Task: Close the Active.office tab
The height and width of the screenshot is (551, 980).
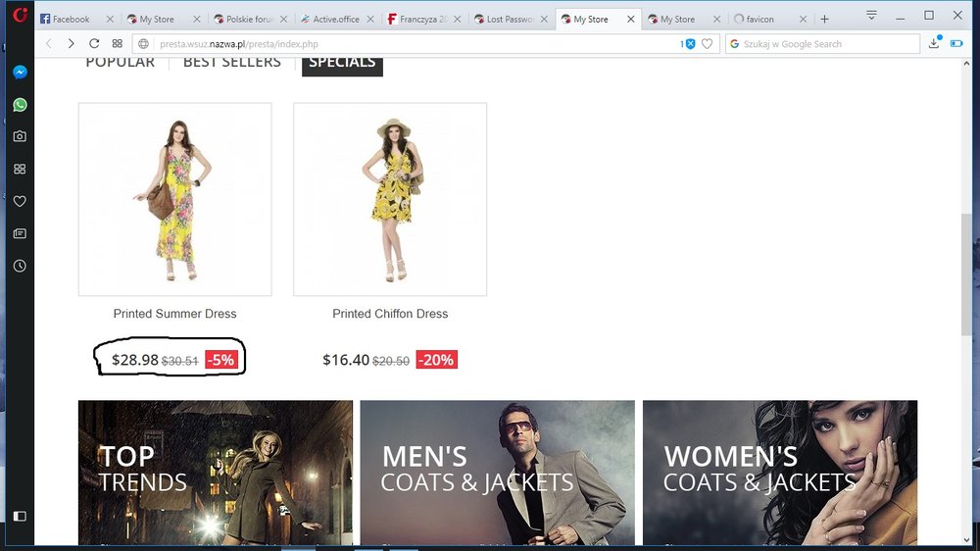Action: click(x=370, y=20)
